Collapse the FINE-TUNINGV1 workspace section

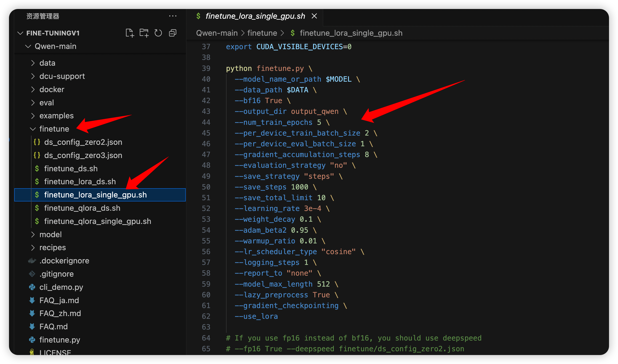click(x=53, y=33)
